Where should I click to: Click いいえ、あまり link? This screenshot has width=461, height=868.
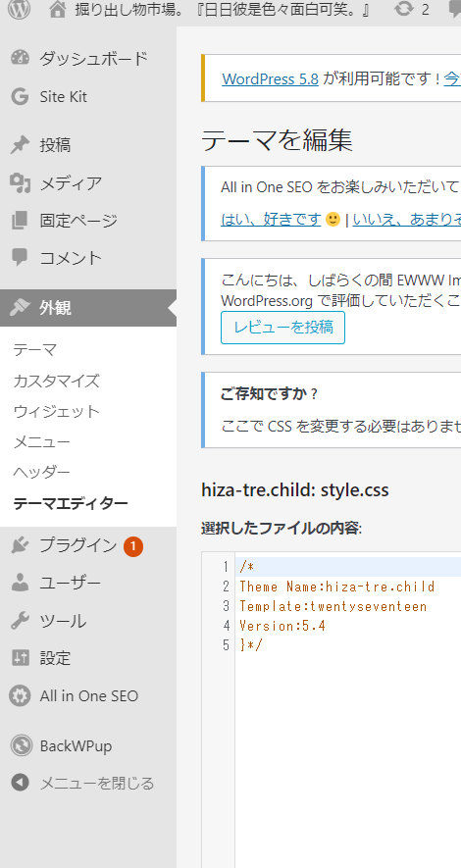coord(407,220)
